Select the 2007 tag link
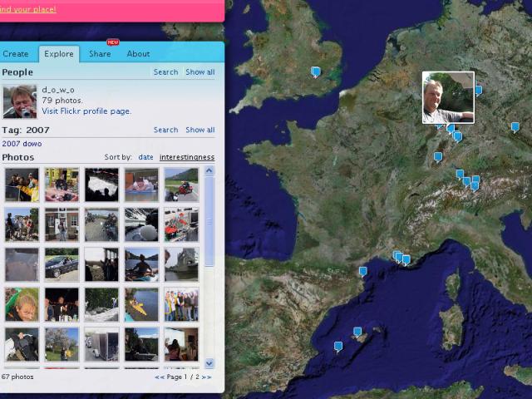This screenshot has width=532, height=399. (11, 144)
